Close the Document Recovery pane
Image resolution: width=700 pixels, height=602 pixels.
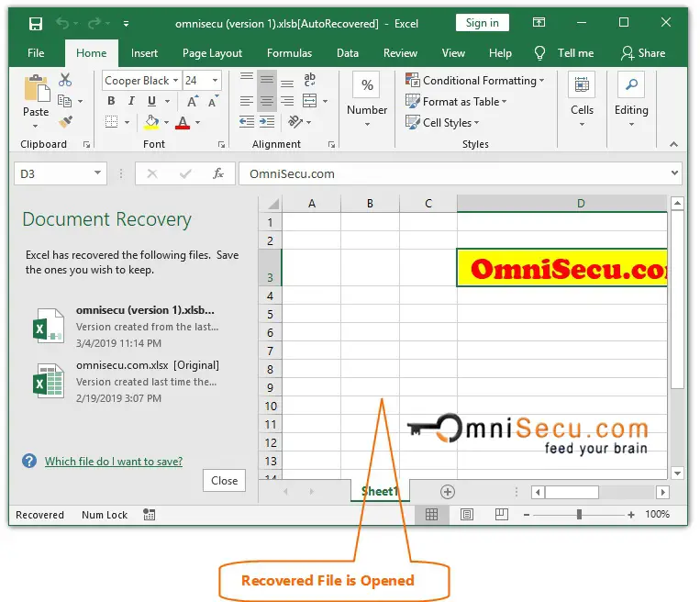224,481
